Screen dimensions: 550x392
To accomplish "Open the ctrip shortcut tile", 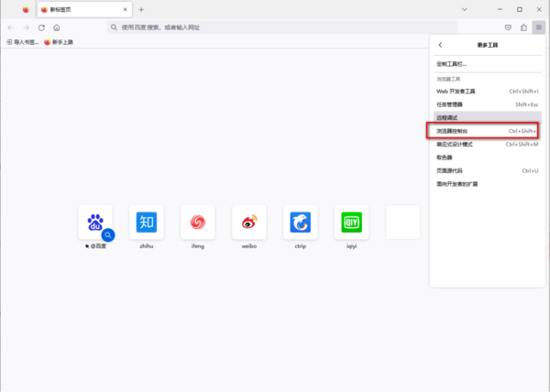I will coord(301,223).
